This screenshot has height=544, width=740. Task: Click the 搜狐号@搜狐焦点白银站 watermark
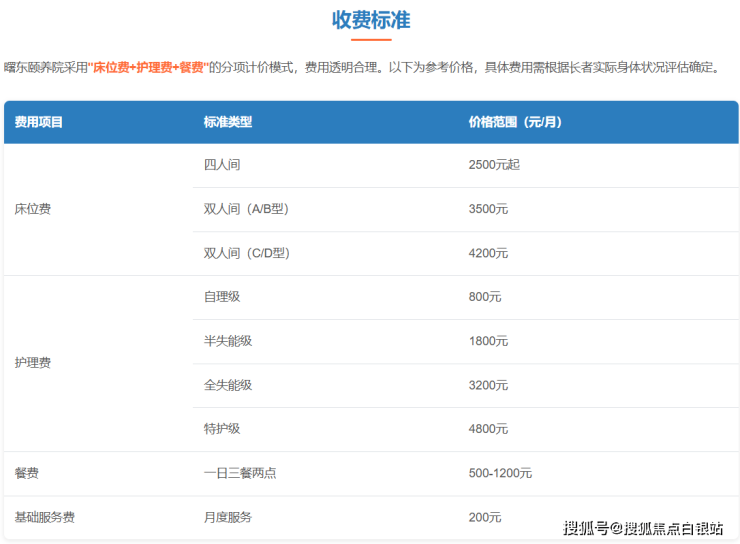(643, 528)
